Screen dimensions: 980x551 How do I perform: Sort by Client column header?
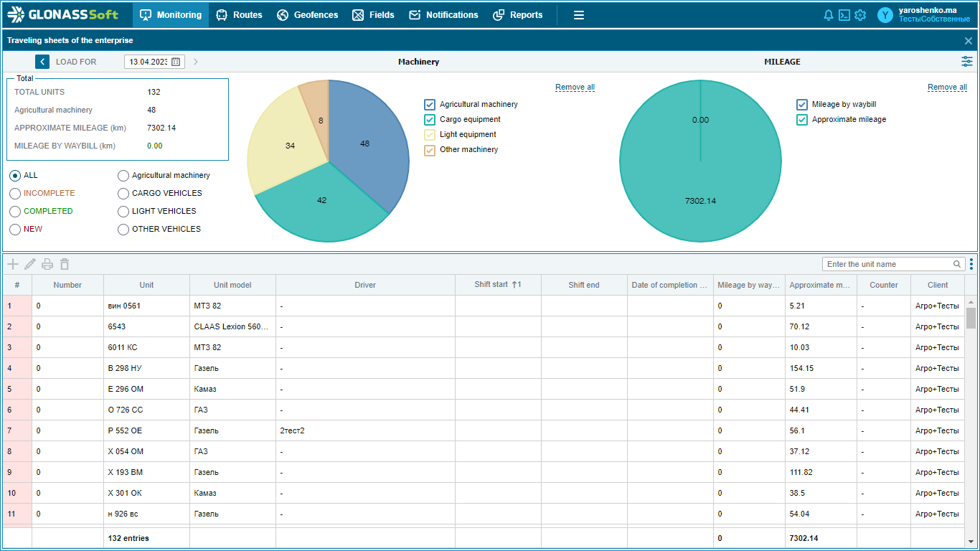click(x=938, y=285)
